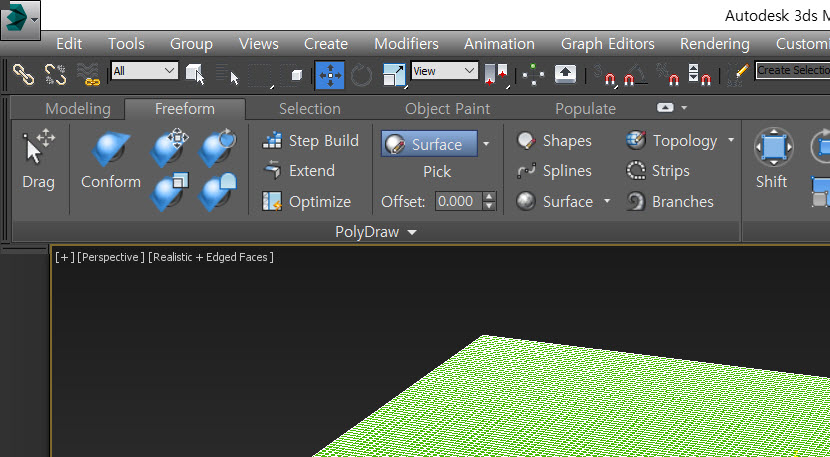Switch to the Object Paint tab
Image resolution: width=830 pixels, height=457 pixels.
447,109
